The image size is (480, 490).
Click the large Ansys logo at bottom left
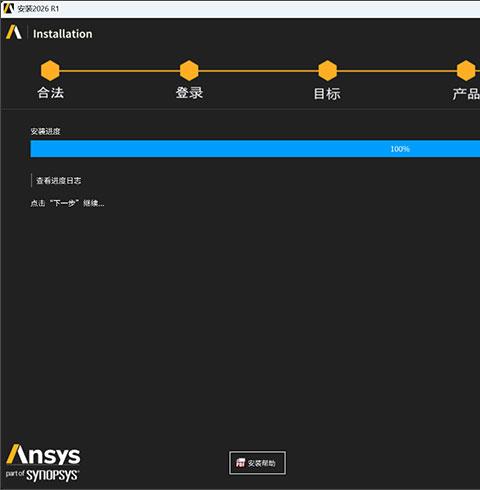[43, 454]
